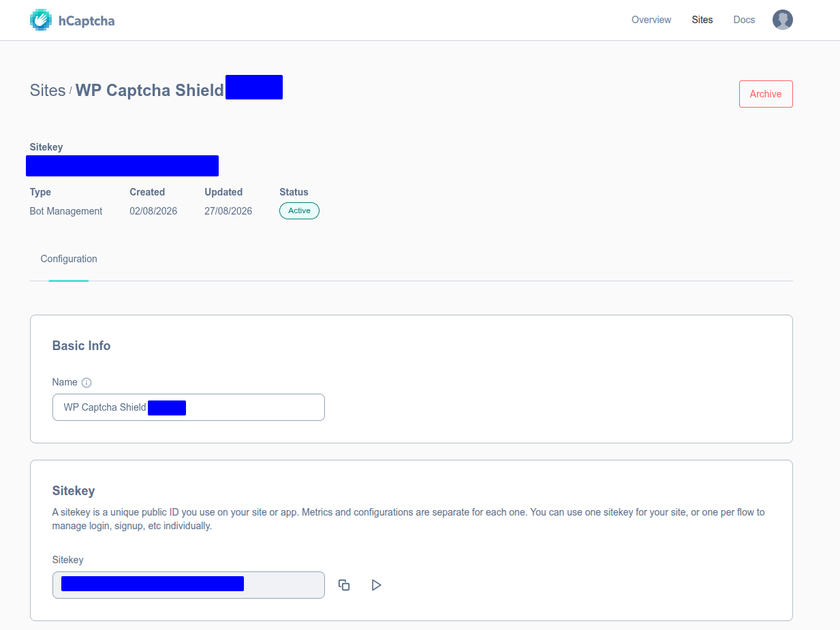Go to the Sites navigation item
840x630 pixels.
[702, 20]
